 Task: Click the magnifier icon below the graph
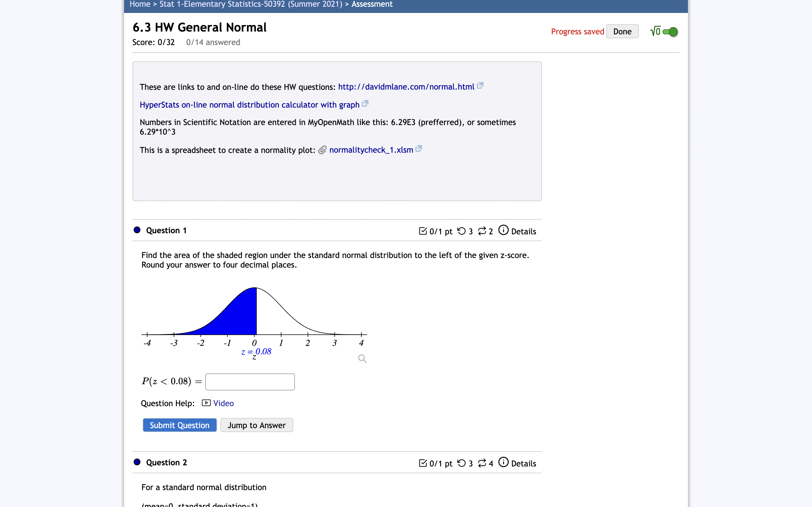362,359
